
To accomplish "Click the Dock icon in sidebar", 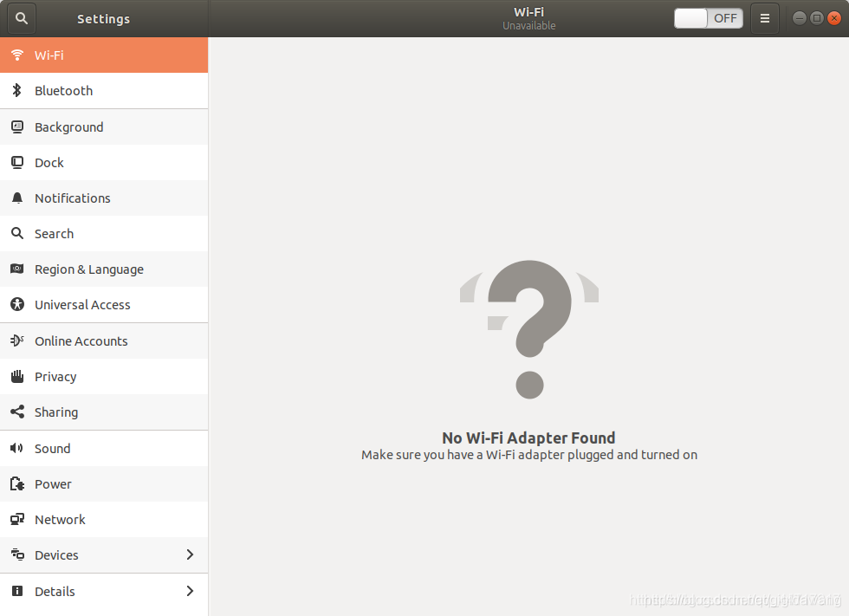I will (x=17, y=162).
